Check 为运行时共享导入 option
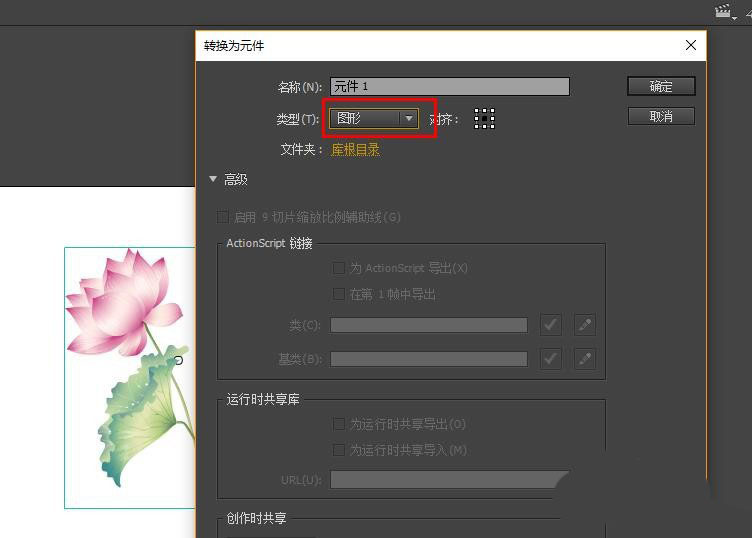This screenshot has height=538, width=752. [339, 450]
